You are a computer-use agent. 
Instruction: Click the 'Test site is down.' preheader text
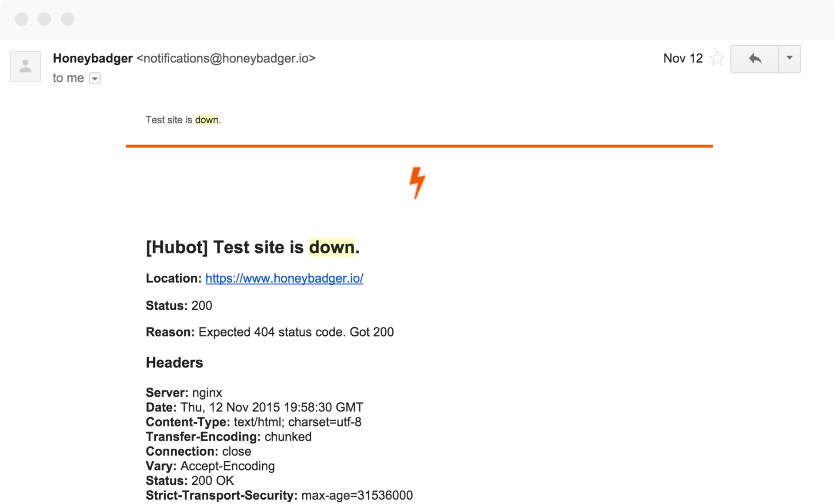[x=183, y=120]
